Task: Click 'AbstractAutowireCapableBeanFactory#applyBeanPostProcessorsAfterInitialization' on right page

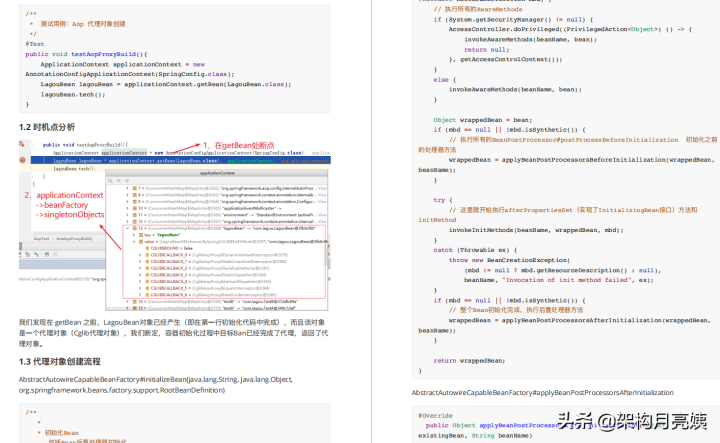Action: coord(543,393)
